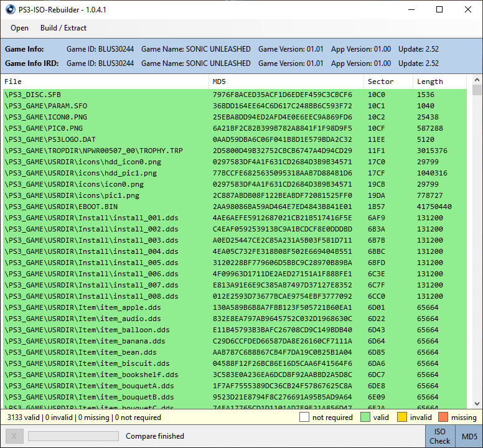Select the item_bouquetA.dds row

pos(235,386)
